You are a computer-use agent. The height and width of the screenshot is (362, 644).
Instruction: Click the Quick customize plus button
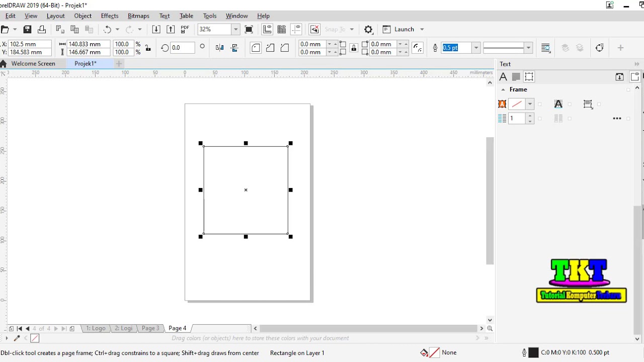[x=620, y=48]
